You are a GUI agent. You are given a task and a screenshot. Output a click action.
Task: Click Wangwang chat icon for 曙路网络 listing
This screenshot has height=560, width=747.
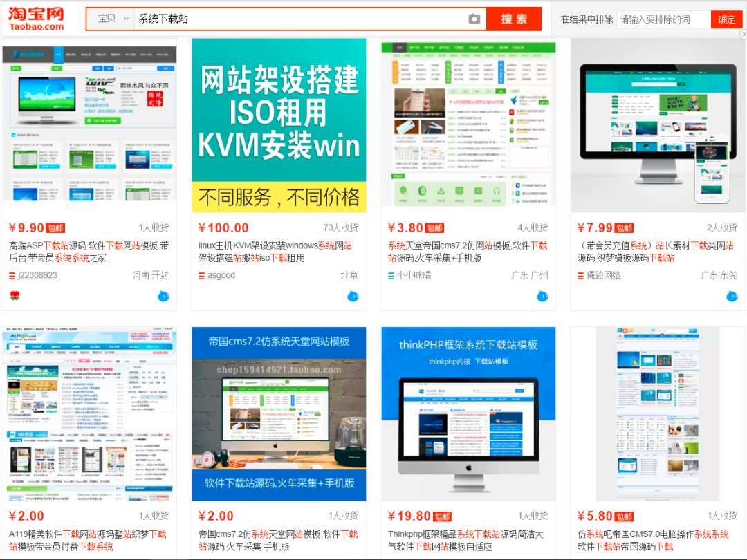click(732, 297)
